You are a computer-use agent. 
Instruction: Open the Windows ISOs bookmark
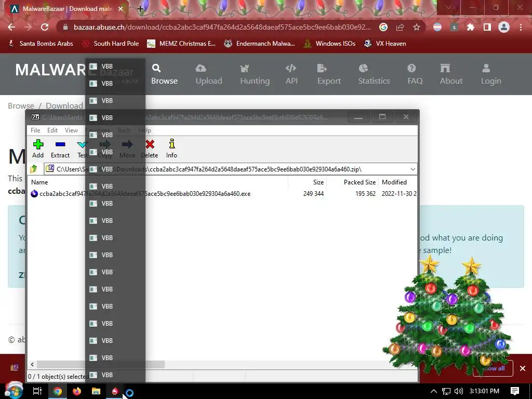pos(330,44)
